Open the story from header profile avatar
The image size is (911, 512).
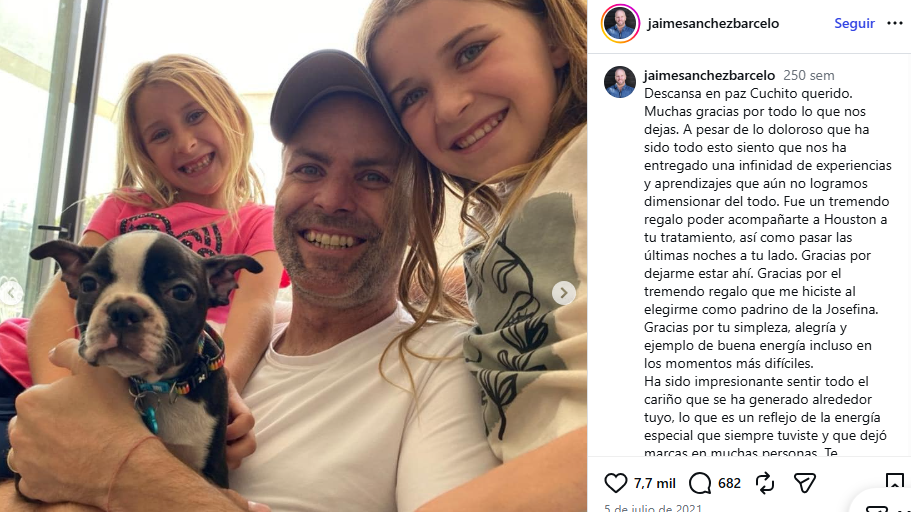pyautogui.click(x=620, y=23)
